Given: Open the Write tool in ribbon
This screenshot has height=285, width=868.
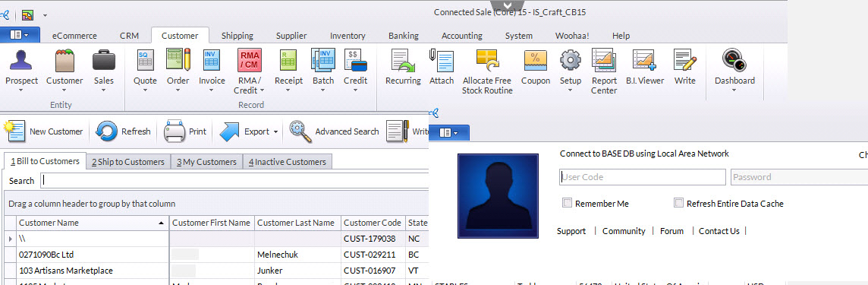Looking at the screenshot, I should pos(685,60).
